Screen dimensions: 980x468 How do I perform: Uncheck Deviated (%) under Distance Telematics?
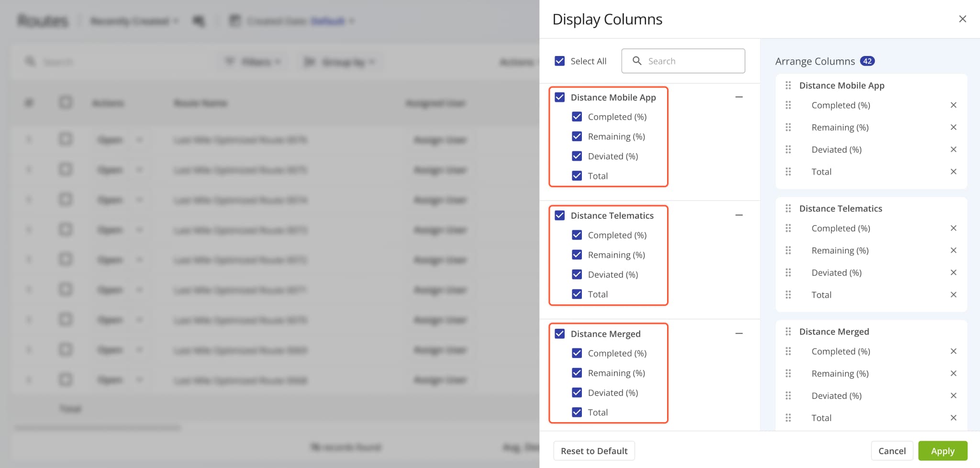(577, 275)
